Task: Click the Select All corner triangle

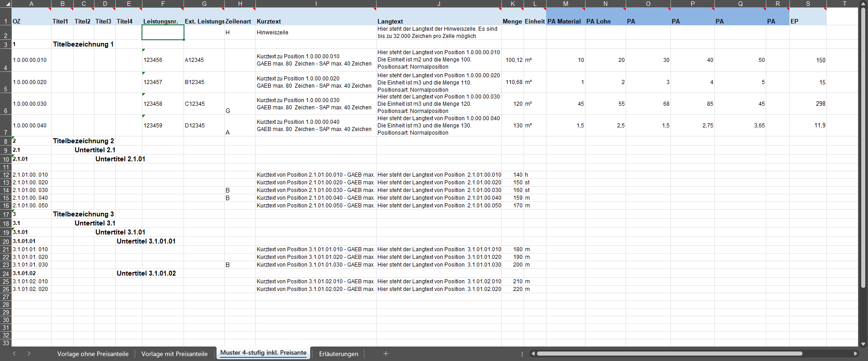Action: pos(6,4)
